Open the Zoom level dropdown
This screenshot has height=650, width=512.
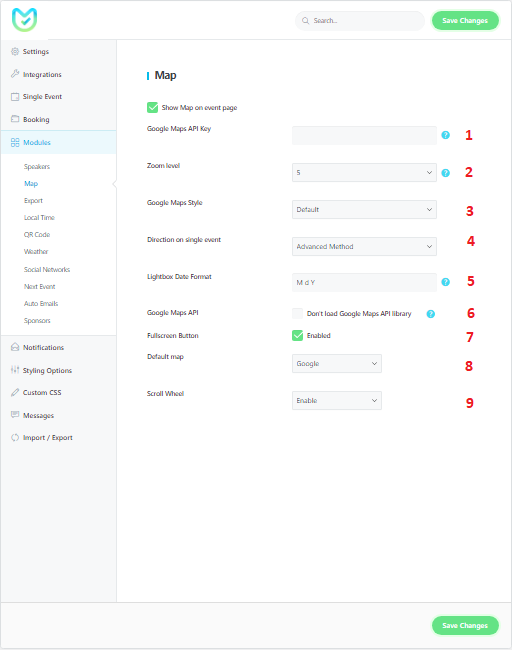click(364, 172)
